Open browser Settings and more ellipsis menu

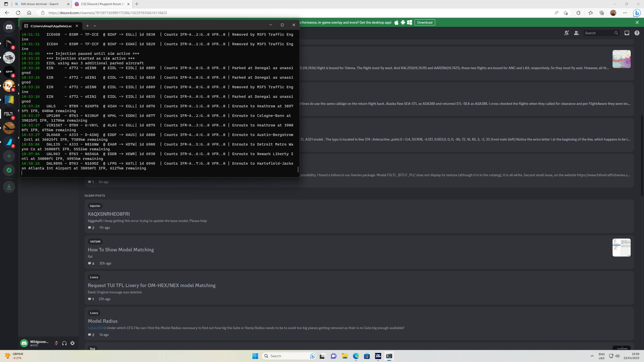(625, 13)
